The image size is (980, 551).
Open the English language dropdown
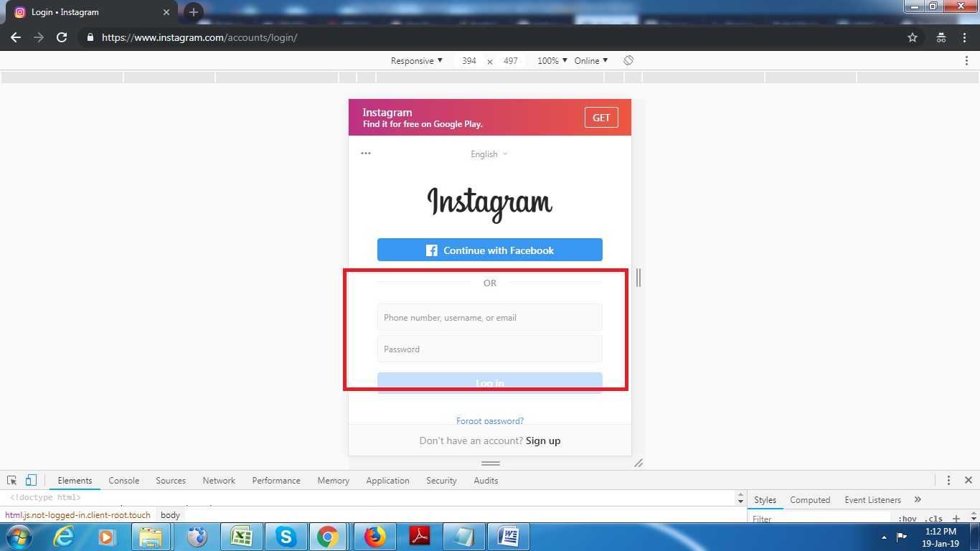click(489, 154)
